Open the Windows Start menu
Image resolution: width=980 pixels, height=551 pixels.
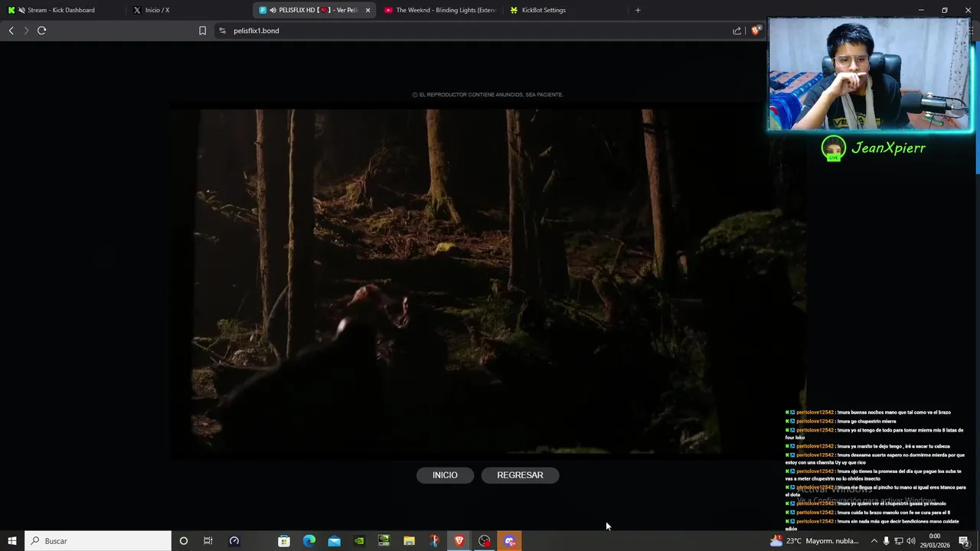pyautogui.click(x=11, y=541)
